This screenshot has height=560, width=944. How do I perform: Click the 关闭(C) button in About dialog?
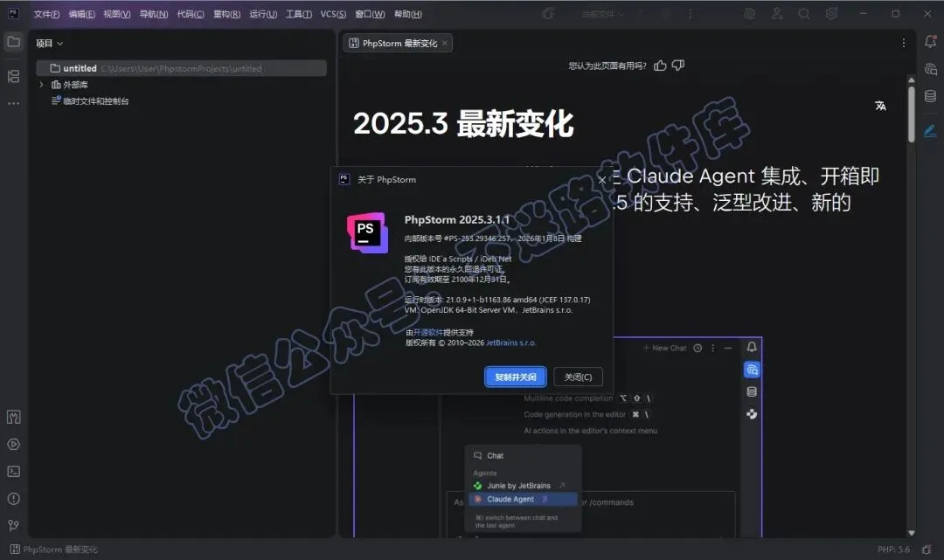578,377
